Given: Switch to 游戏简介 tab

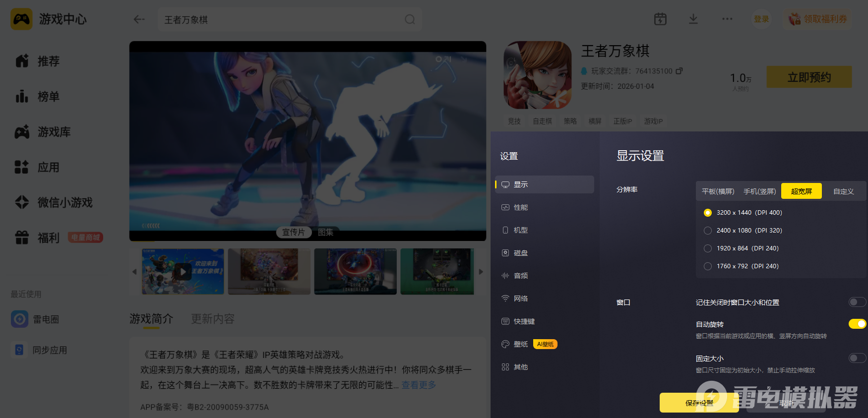Looking at the screenshot, I should pos(151,319).
